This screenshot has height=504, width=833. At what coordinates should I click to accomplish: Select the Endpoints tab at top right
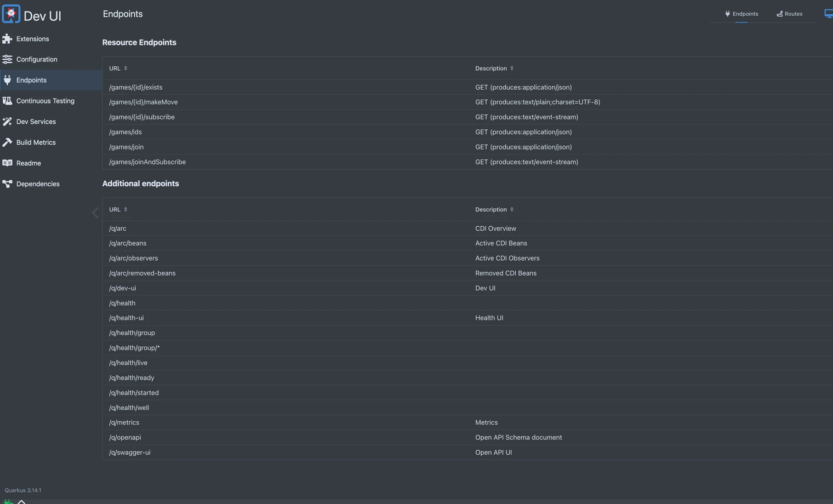[741, 14]
